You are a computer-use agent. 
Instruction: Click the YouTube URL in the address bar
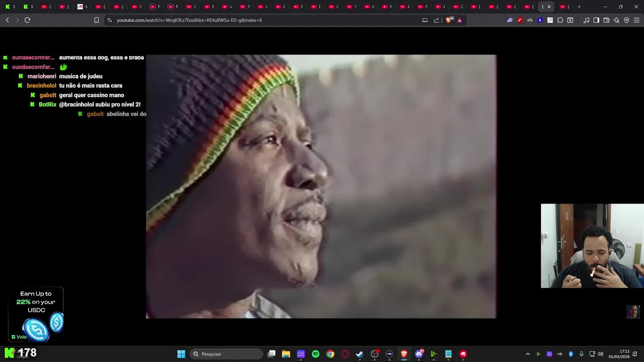(x=189, y=20)
